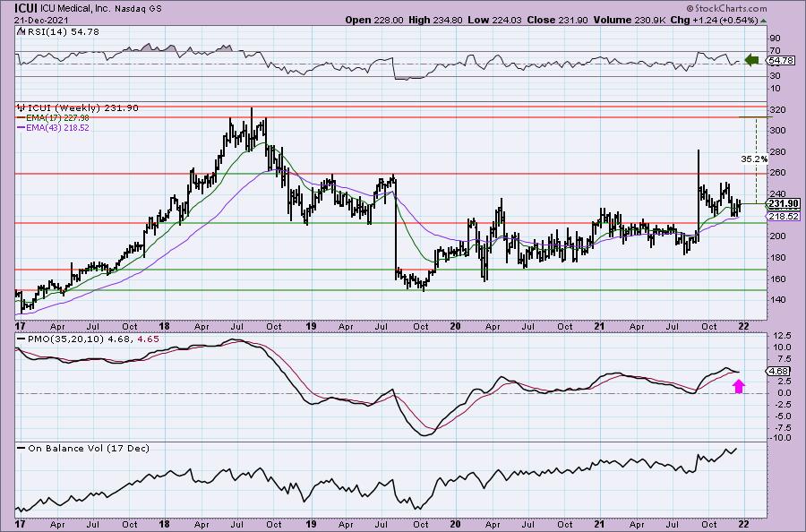Click the 231.90 last price tag
806x532 pixels.
coord(784,204)
